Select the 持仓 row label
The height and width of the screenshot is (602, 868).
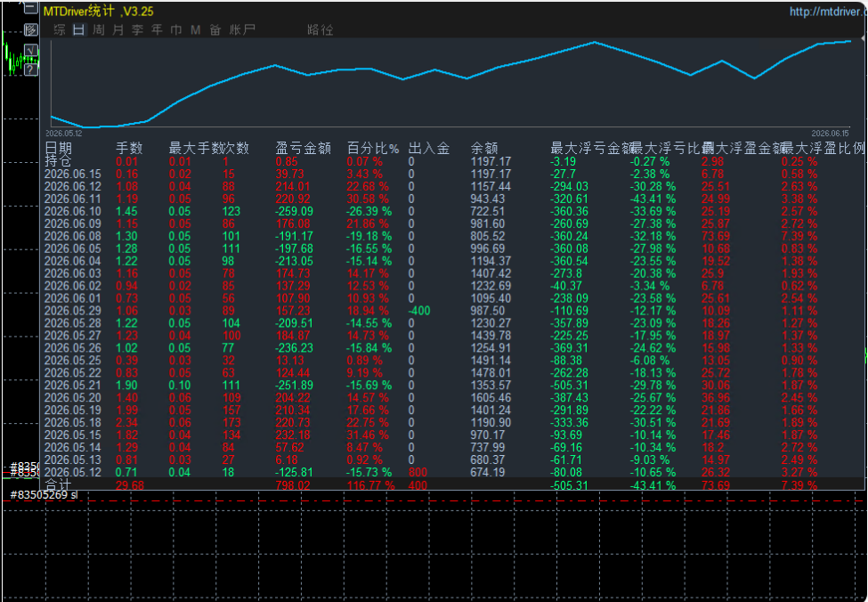pos(58,161)
